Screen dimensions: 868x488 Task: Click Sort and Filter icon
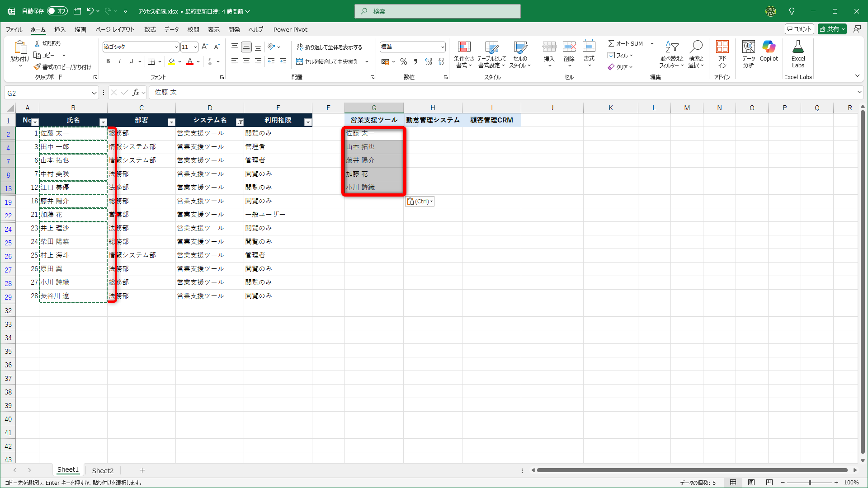coord(671,47)
